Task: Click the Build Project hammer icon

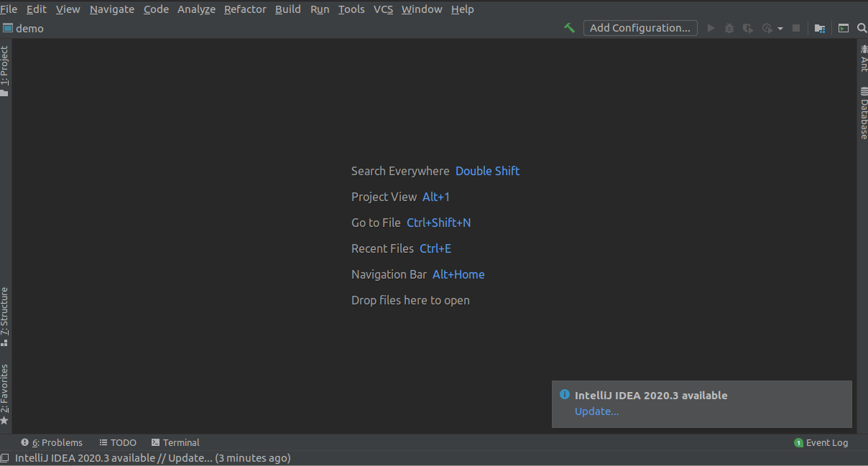Action: click(570, 28)
